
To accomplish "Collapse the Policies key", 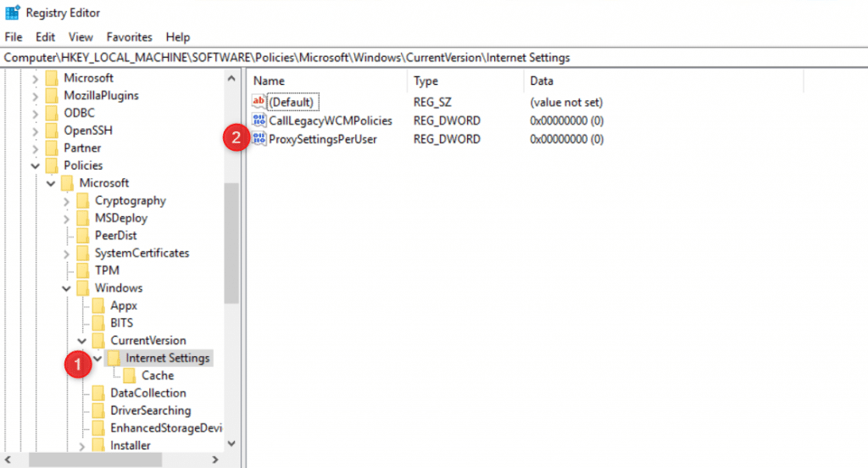I will coord(35,165).
